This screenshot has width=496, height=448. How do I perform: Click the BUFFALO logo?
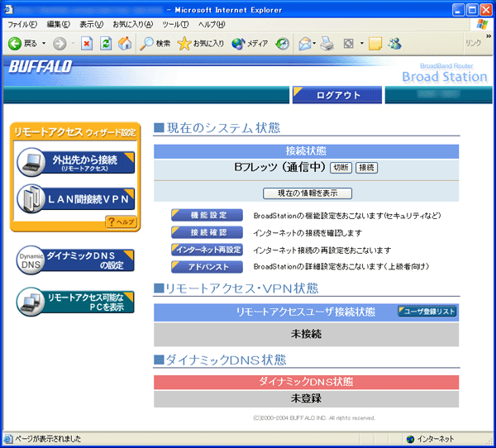tap(41, 67)
